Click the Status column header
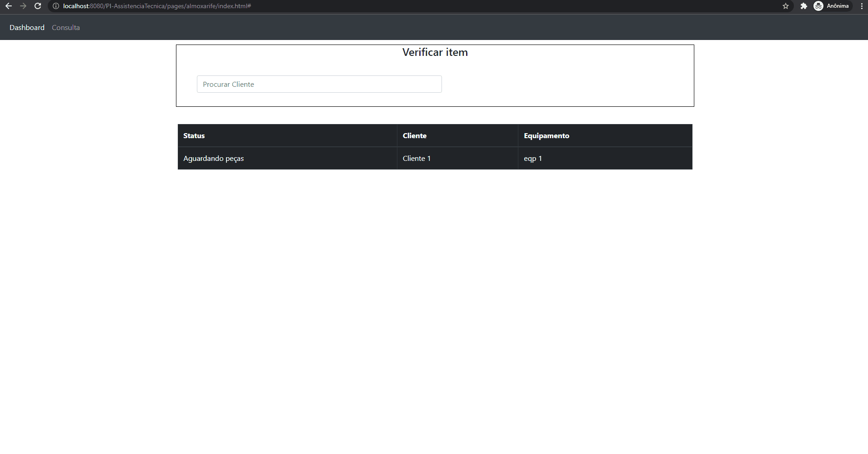This screenshot has height=454, width=868. pyautogui.click(x=287, y=135)
